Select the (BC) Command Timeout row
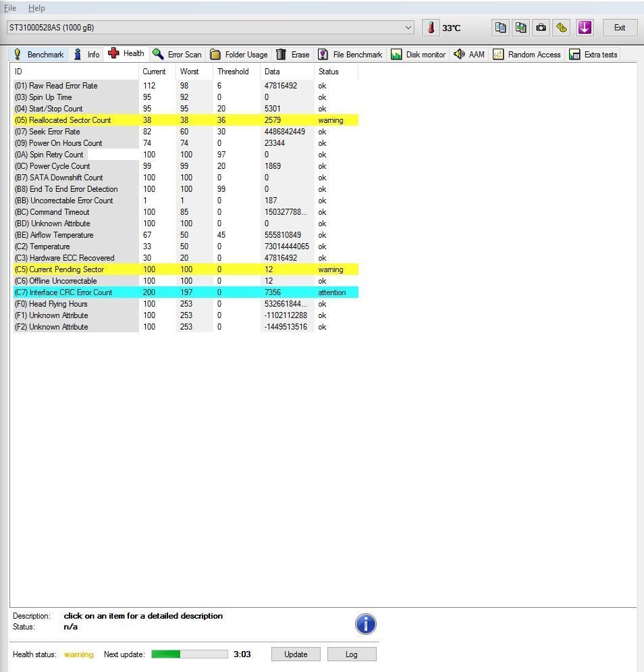The height and width of the screenshot is (672, 644). click(x=186, y=212)
